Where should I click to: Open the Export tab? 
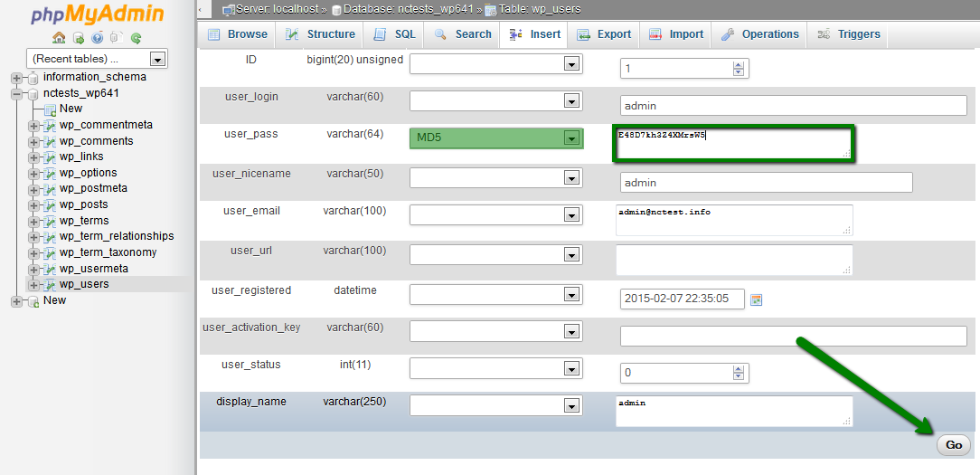pos(604,34)
